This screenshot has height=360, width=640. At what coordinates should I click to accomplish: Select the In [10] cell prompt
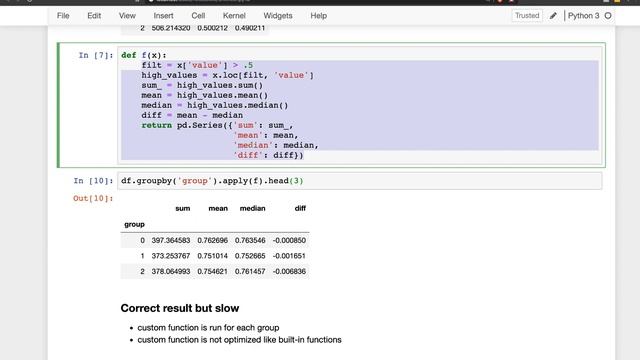93,181
